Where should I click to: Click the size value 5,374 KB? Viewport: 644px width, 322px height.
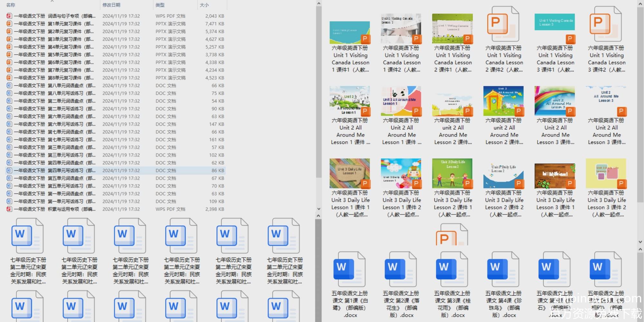(215, 31)
